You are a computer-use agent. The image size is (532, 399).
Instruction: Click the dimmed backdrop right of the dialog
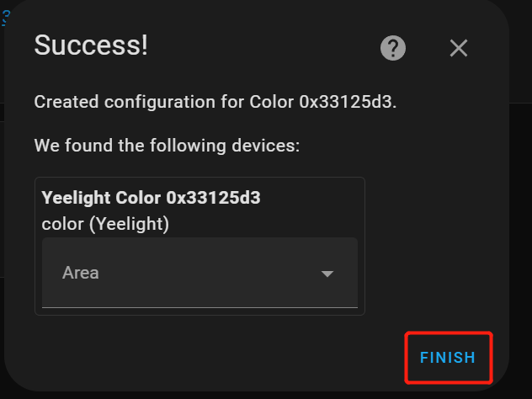[x=521, y=237]
